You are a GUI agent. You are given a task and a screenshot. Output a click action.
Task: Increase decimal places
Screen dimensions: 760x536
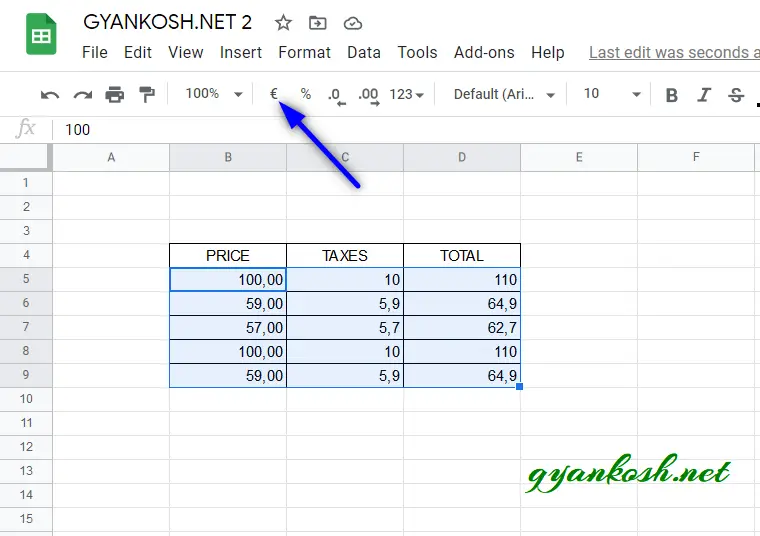click(x=369, y=95)
